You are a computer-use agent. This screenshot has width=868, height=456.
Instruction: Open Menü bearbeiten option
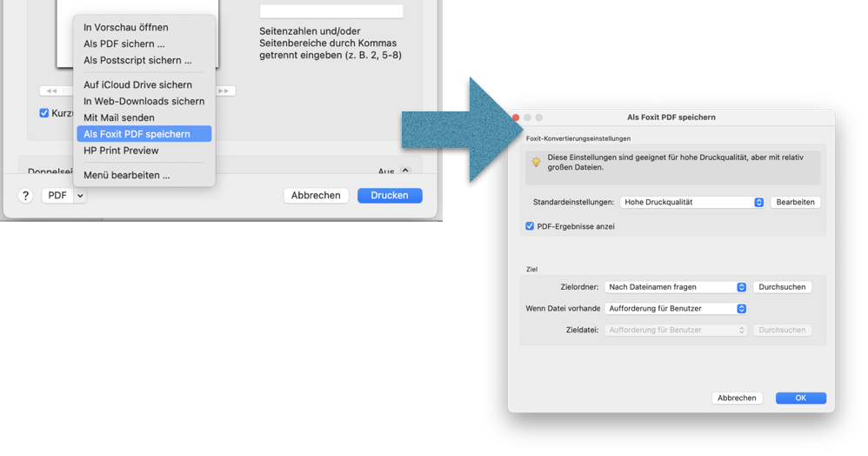[127, 175]
